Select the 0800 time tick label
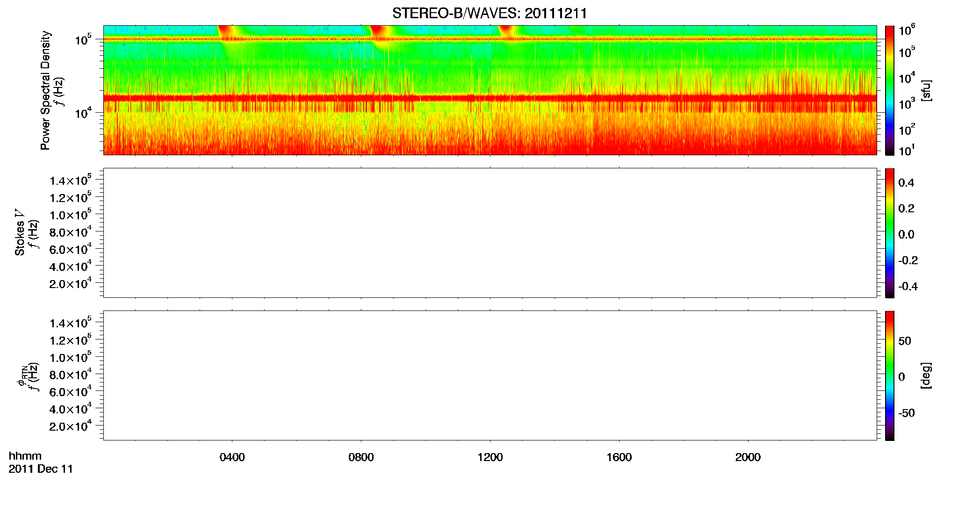This screenshot has height=505, width=980. click(361, 457)
